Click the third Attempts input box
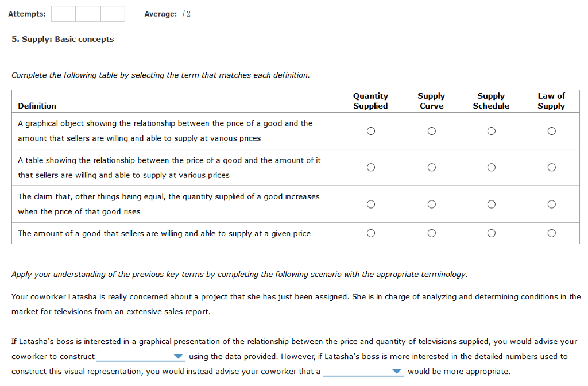 coord(113,13)
